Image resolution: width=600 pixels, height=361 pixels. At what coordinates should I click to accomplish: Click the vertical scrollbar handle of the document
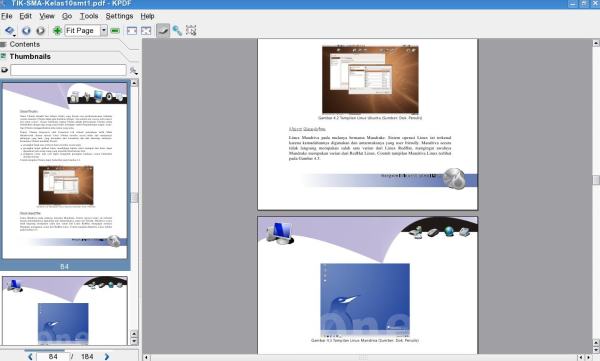click(596, 180)
